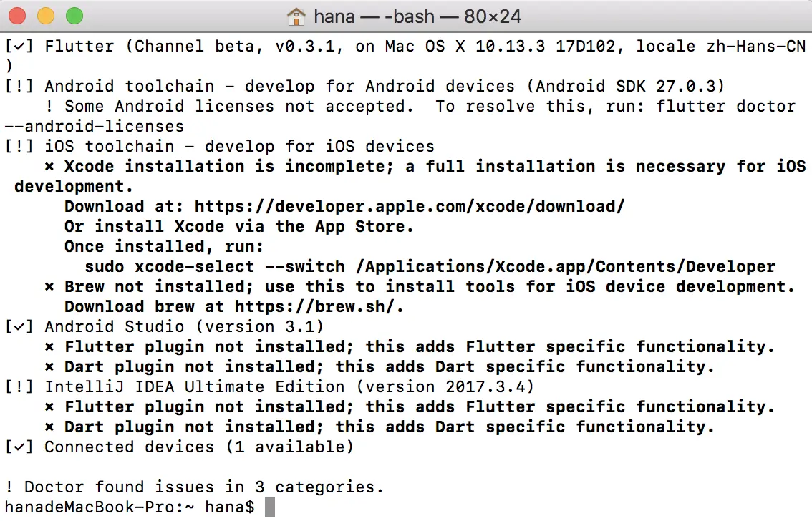The height and width of the screenshot is (521, 812).
Task: Click the warning box beside IntelliJ IDEA
Action: coord(19,387)
